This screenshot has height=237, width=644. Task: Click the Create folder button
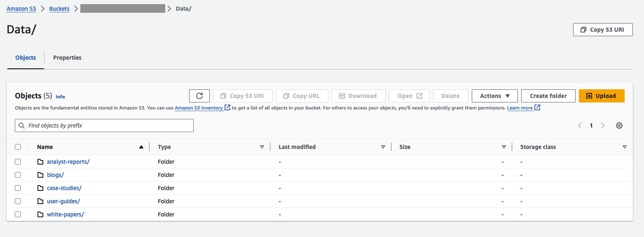click(x=548, y=96)
